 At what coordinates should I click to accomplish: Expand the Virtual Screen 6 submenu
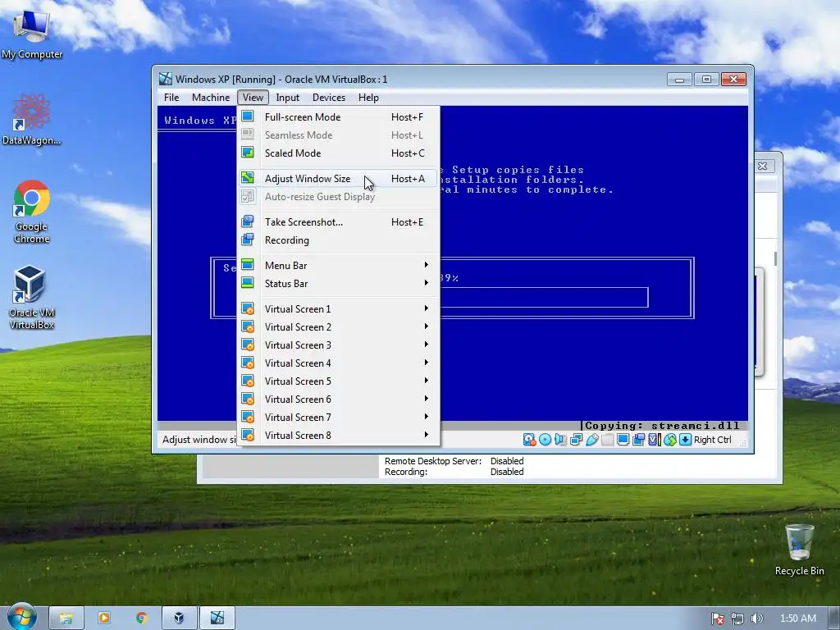click(338, 399)
